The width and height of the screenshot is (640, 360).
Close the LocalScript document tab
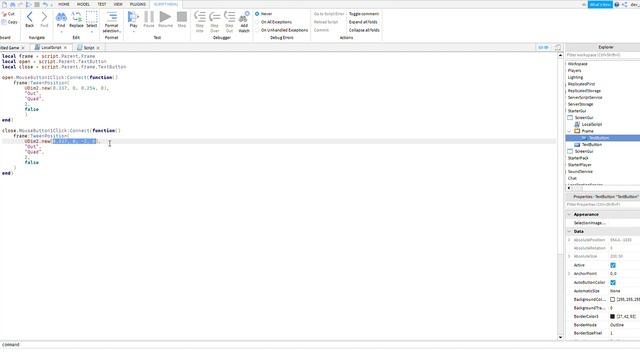[65, 48]
